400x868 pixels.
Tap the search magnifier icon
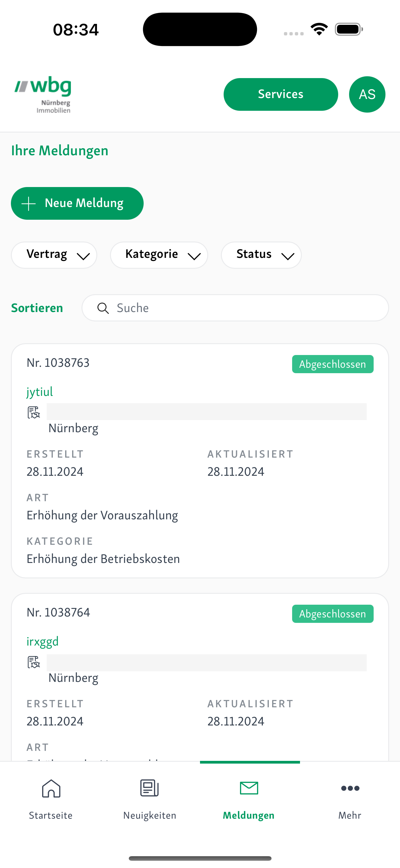[103, 308]
